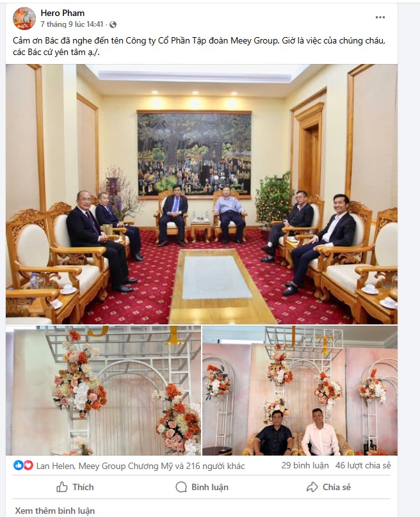Open the post timestamp 7 tháng 9 lúc 14:41
Viewport: 420px width, 517px height.
72,24
